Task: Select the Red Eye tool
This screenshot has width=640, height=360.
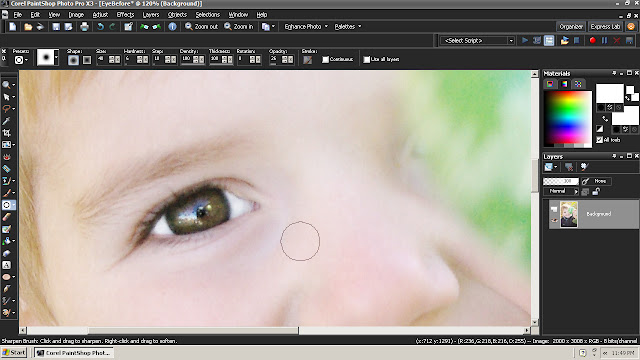Action: 7,157
